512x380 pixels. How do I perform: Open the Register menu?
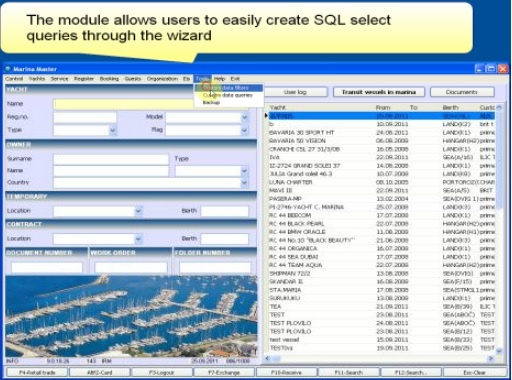coord(84,79)
